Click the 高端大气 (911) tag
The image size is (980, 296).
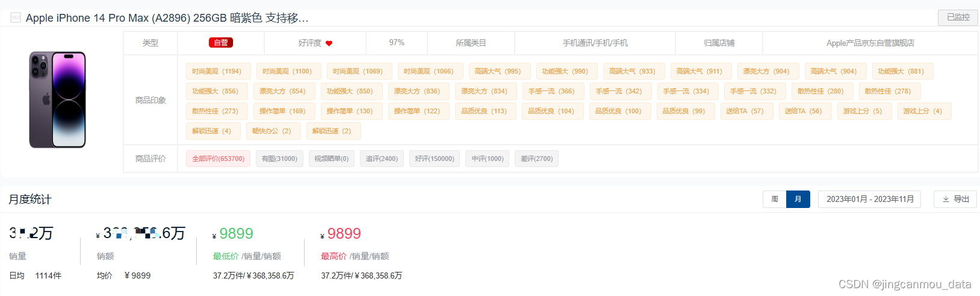coord(701,71)
